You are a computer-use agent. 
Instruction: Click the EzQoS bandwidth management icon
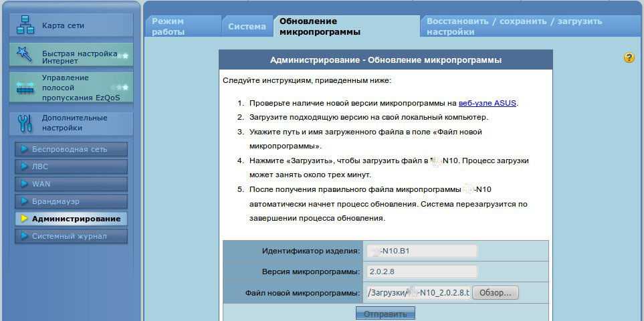tap(25, 88)
